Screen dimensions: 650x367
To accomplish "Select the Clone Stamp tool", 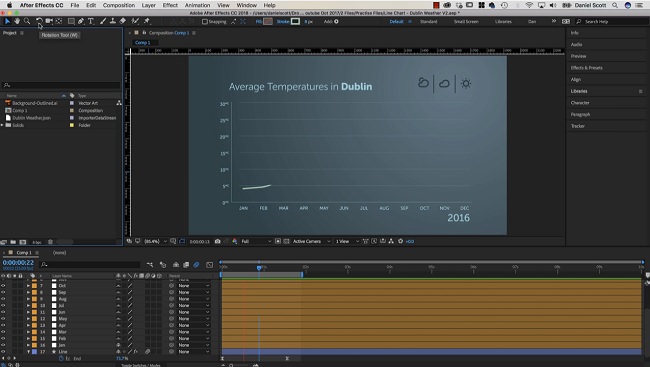I will [112, 21].
